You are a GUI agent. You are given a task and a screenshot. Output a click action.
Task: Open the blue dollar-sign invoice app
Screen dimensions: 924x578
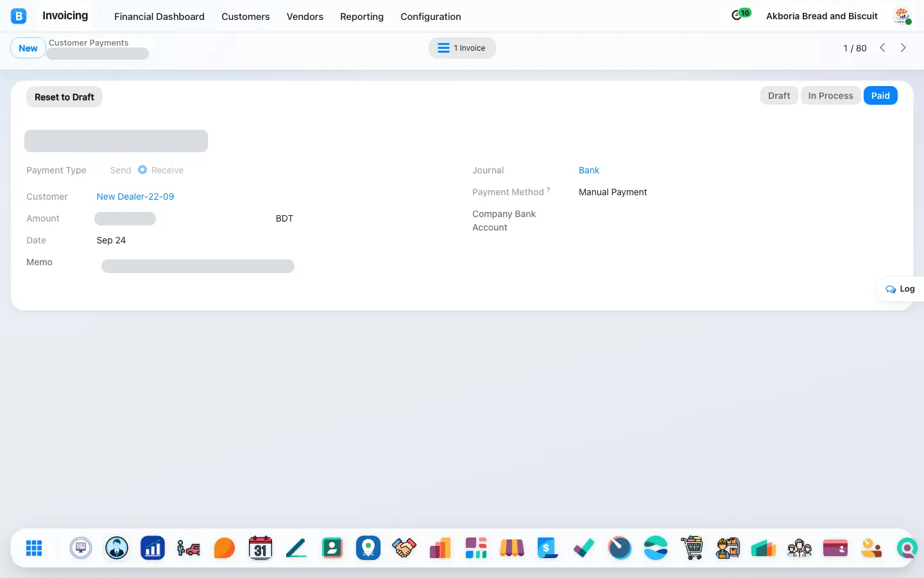[548, 548]
